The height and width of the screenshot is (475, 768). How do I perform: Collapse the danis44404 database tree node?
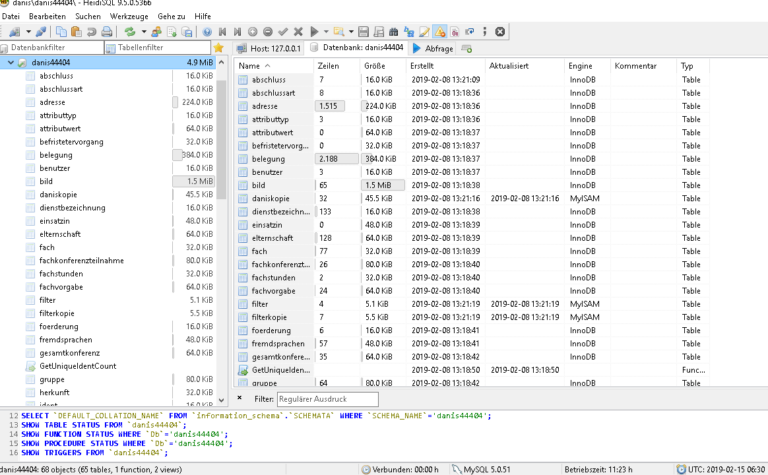10,62
